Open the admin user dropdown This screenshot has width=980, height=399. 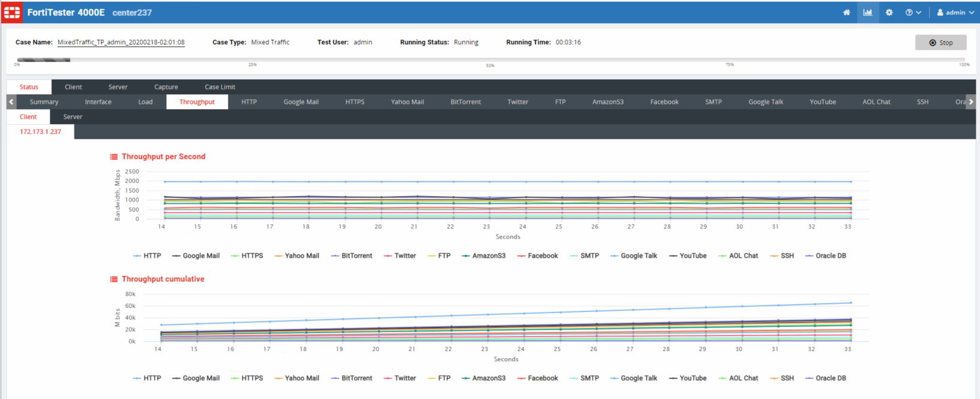(x=955, y=12)
